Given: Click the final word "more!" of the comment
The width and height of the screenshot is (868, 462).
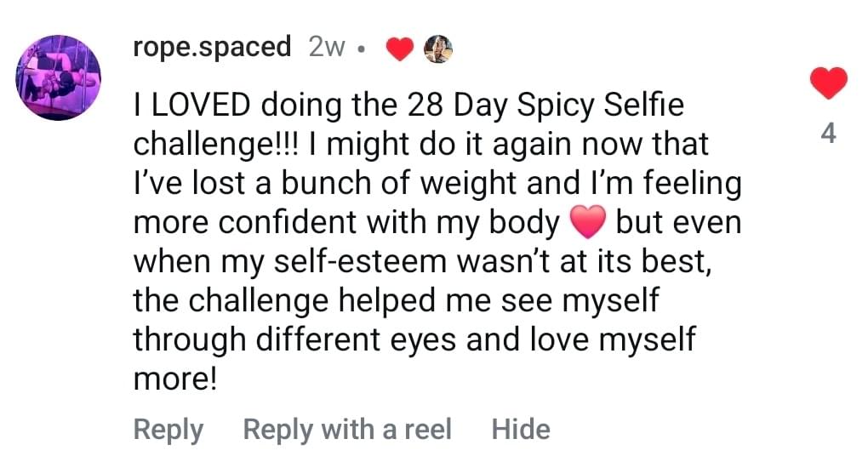Looking at the screenshot, I should point(176,378).
